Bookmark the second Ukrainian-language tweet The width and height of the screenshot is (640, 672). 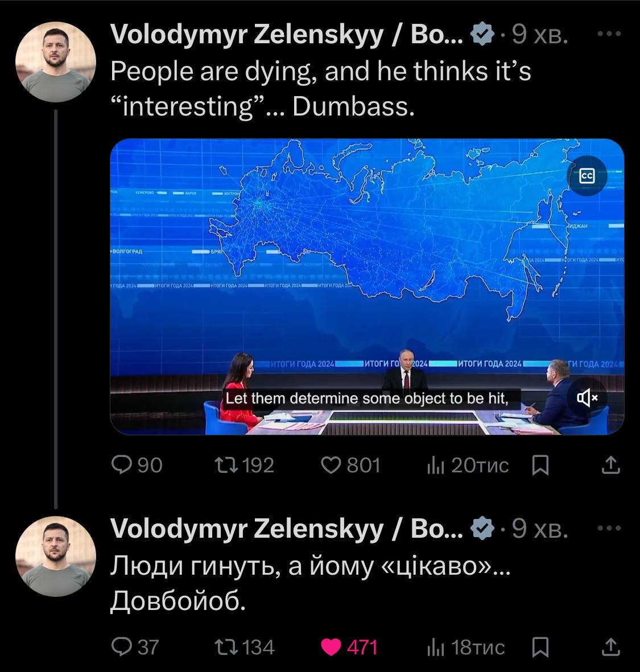point(539,648)
